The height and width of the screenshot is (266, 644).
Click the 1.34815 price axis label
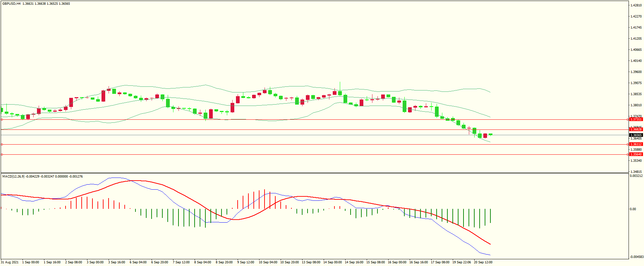tap(636, 172)
